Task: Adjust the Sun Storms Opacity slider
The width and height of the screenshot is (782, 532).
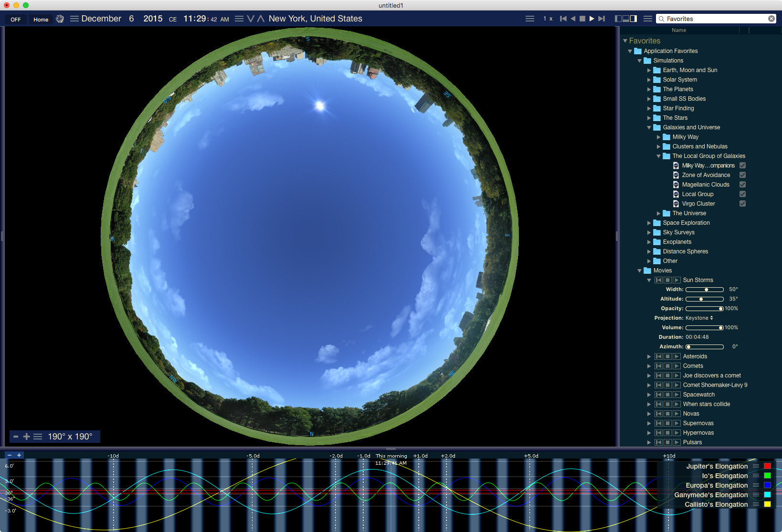Action: [704, 309]
